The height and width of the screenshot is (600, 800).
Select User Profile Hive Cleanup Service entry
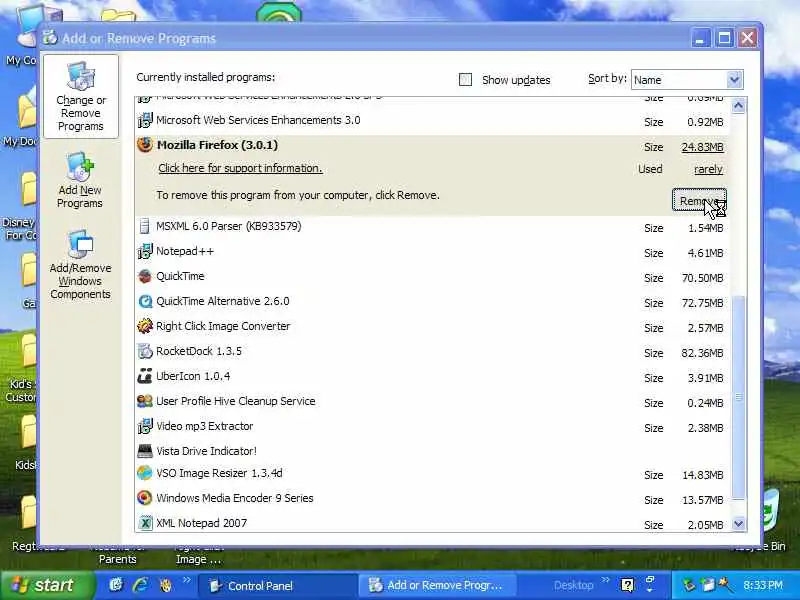point(432,402)
